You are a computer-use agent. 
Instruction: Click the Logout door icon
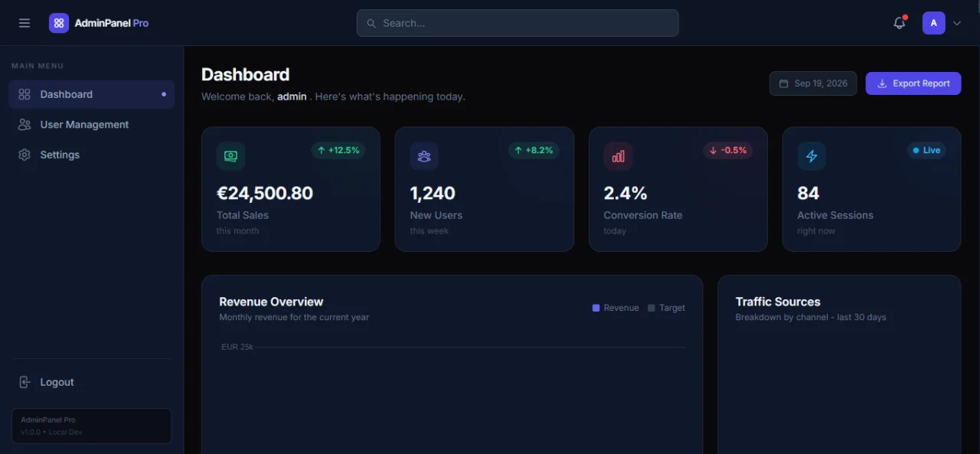click(x=24, y=382)
